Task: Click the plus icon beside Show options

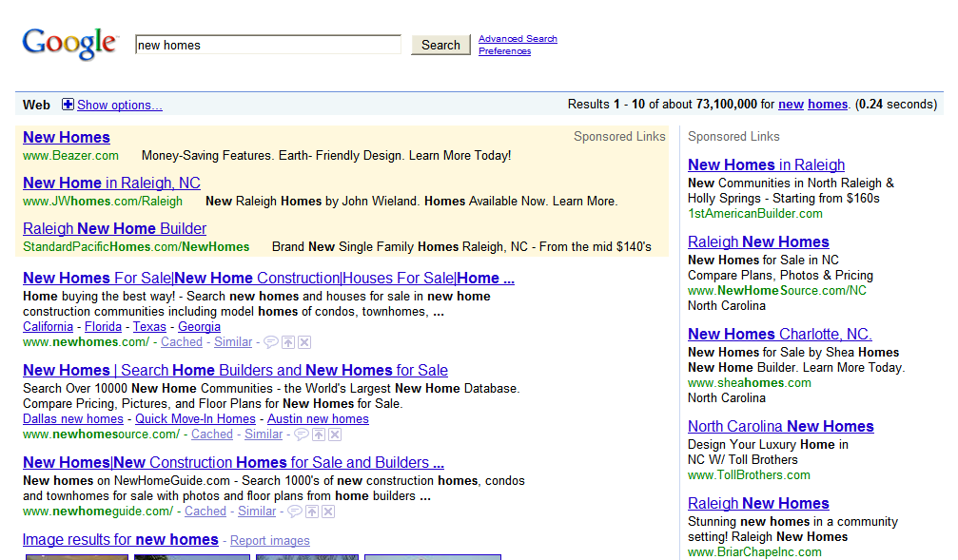Action: pos(68,105)
